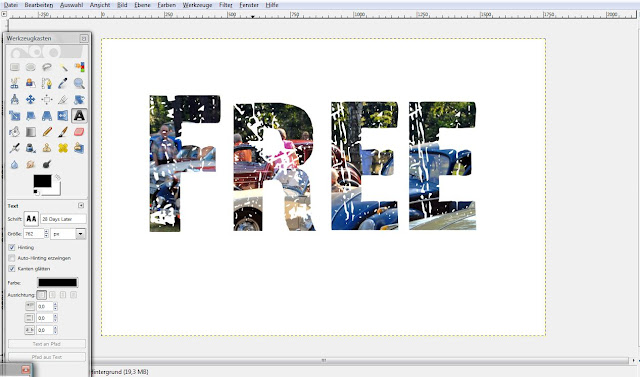Choose the Zoom magnifier tool
640x377 pixels.
[79, 84]
